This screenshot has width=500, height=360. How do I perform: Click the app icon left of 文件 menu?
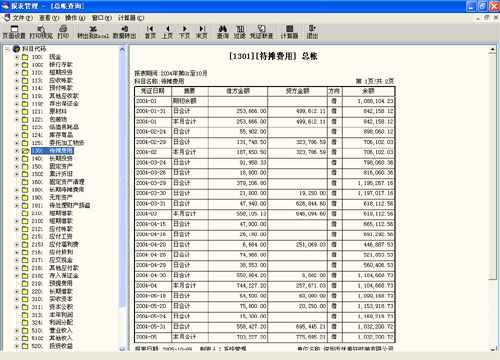coord(6,17)
